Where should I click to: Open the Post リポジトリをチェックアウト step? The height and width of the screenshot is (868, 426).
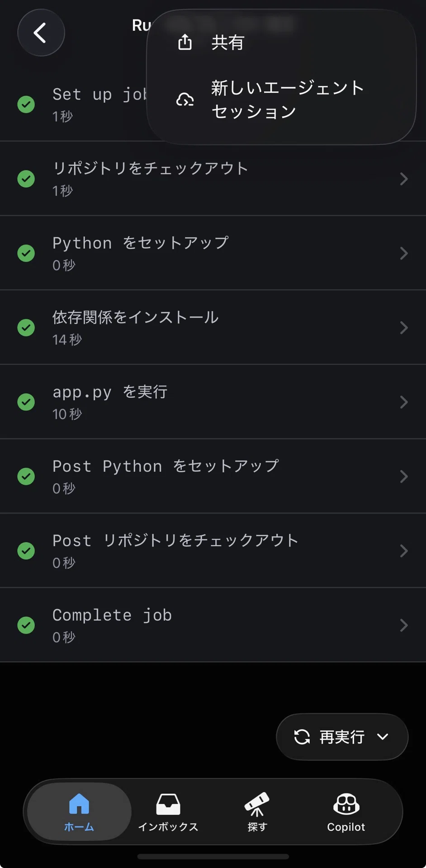[213, 551]
